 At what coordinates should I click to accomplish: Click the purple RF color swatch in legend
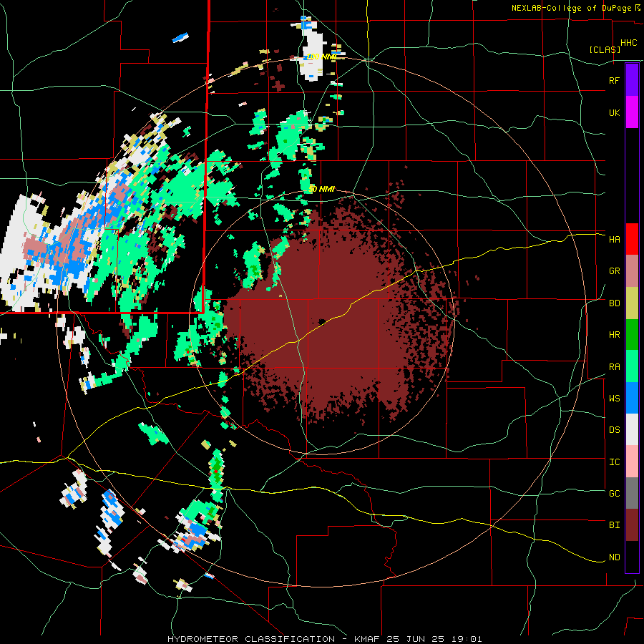[632, 80]
